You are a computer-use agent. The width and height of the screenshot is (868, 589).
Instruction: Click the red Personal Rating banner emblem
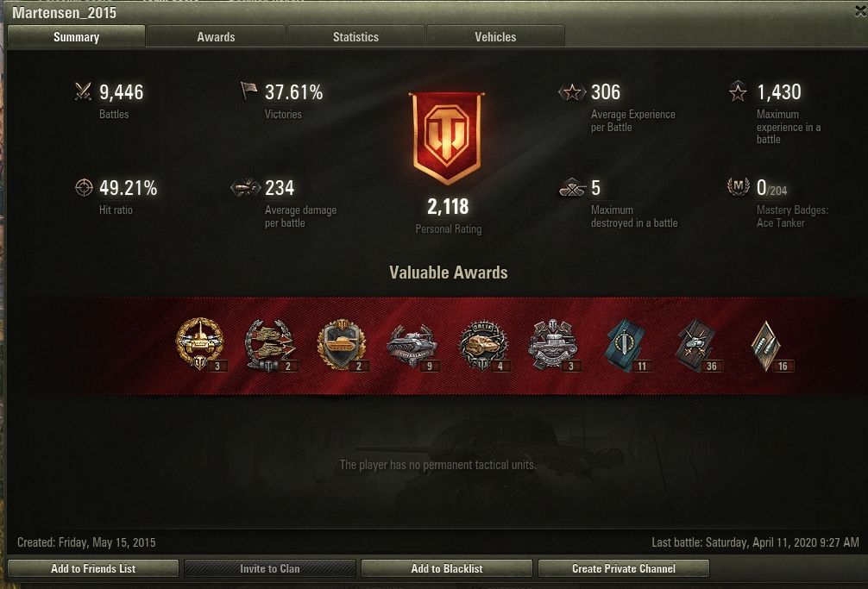[x=447, y=138]
